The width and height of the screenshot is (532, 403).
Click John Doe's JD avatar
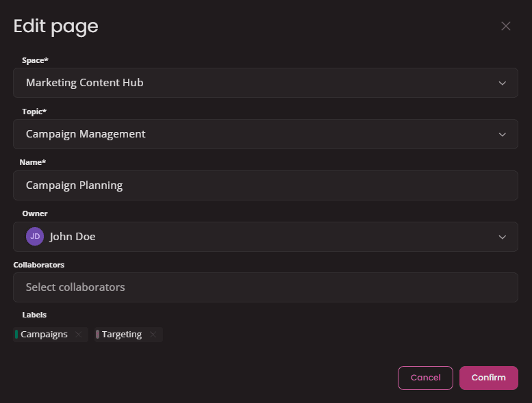[x=35, y=236]
